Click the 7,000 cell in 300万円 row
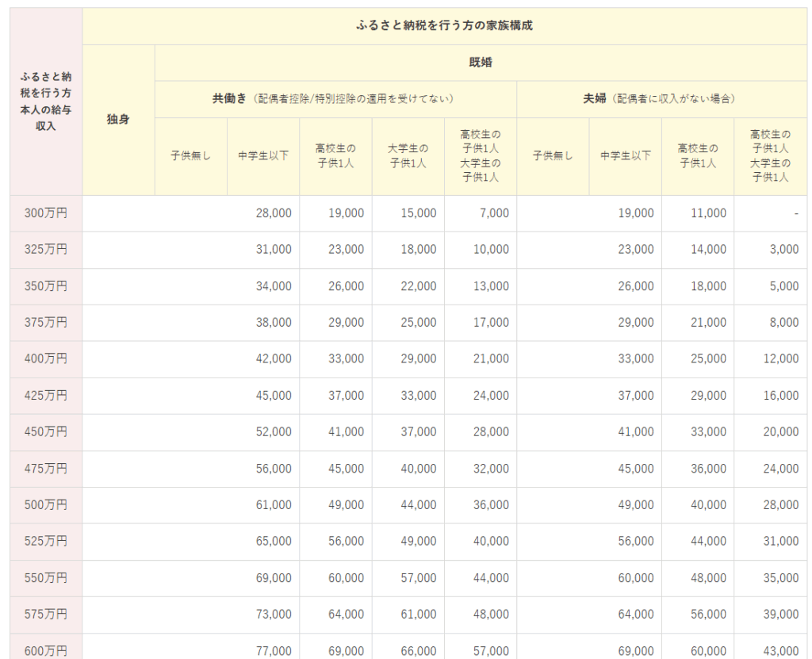 (x=493, y=213)
